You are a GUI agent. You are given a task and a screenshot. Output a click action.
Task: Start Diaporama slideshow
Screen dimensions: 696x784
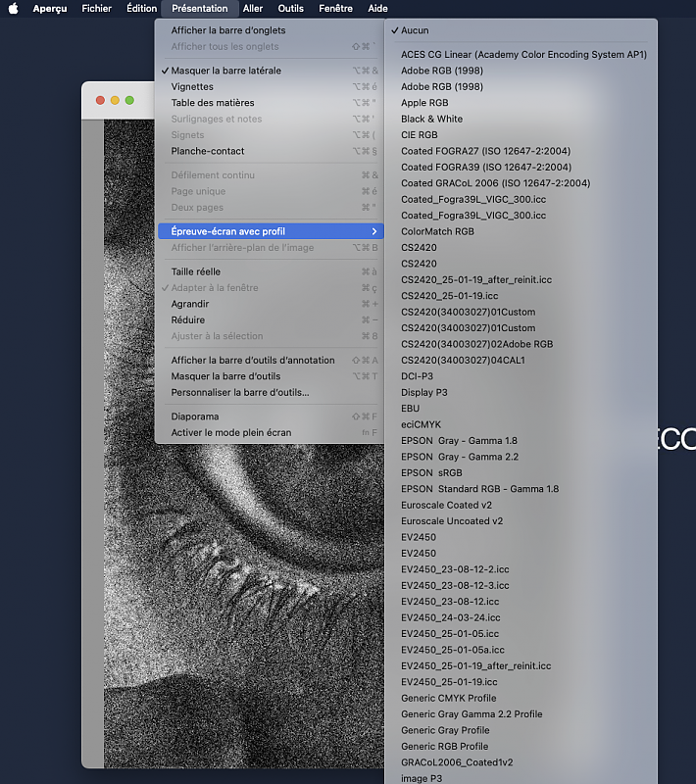(x=193, y=416)
